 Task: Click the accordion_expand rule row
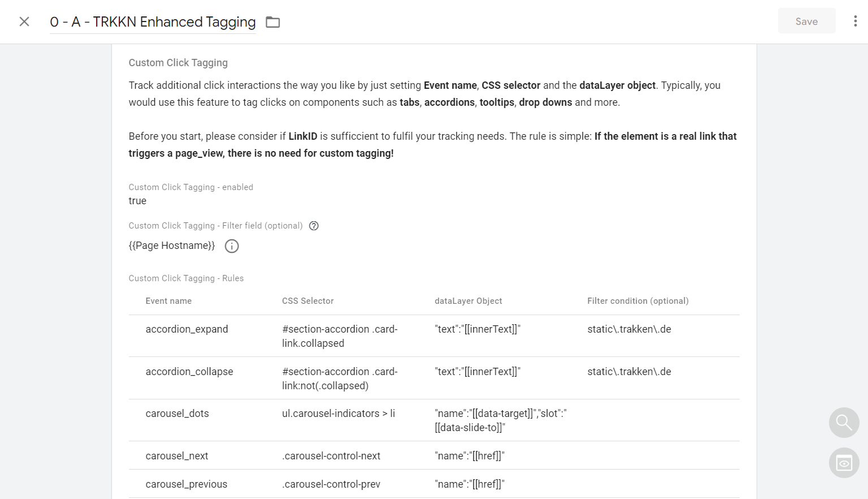click(187, 329)
